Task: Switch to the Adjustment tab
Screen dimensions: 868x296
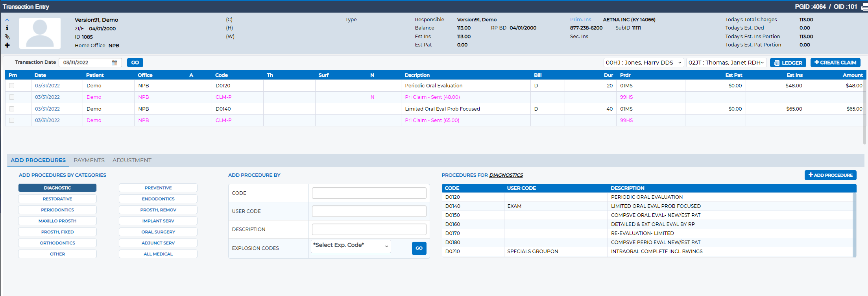Action: click(132, 160)
